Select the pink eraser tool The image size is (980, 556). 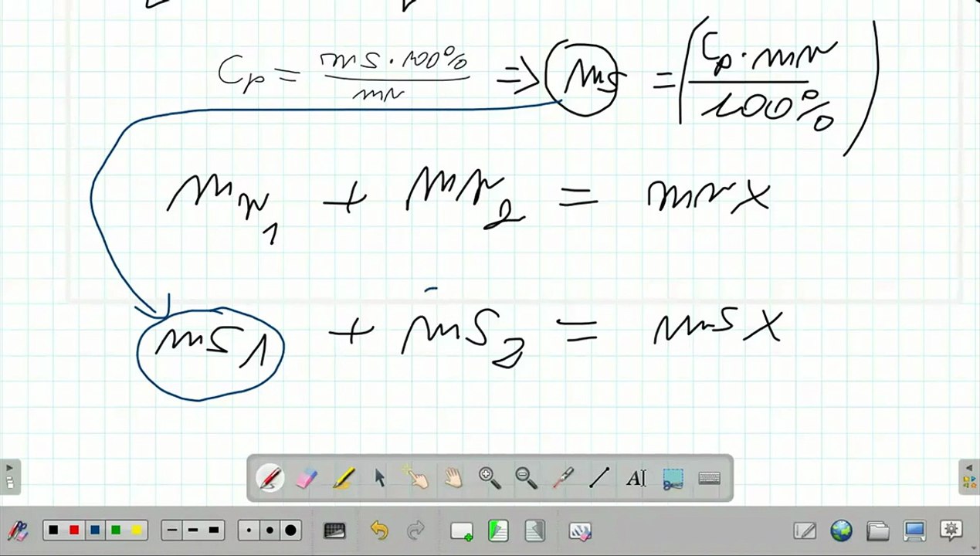[x=307, y=479]
